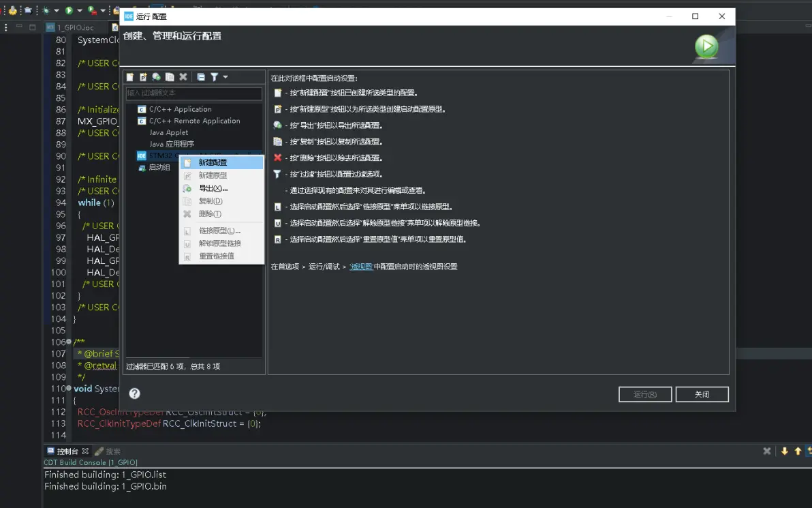
Task: Click the filter match count status text
Action: (173, 366)
